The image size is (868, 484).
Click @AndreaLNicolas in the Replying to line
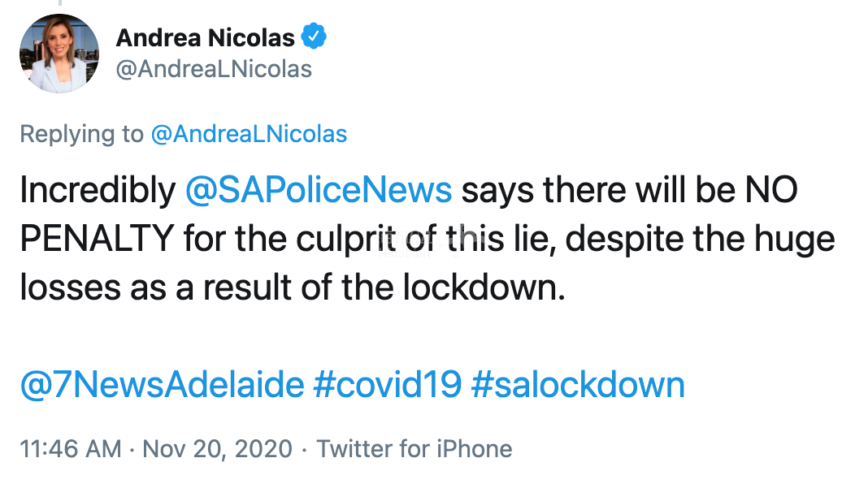click(249, 134)
